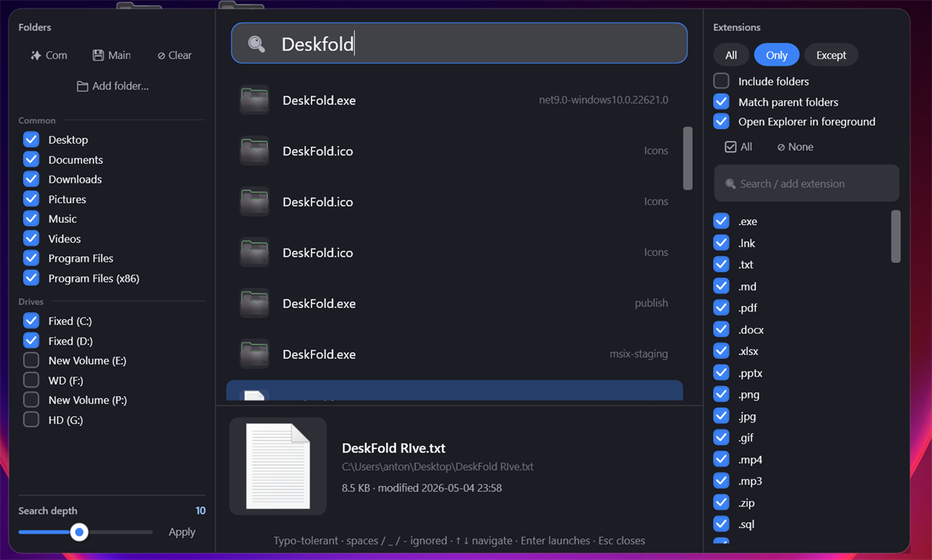
Task: Click the extensions list scrollbar
Action: (895, 236)
